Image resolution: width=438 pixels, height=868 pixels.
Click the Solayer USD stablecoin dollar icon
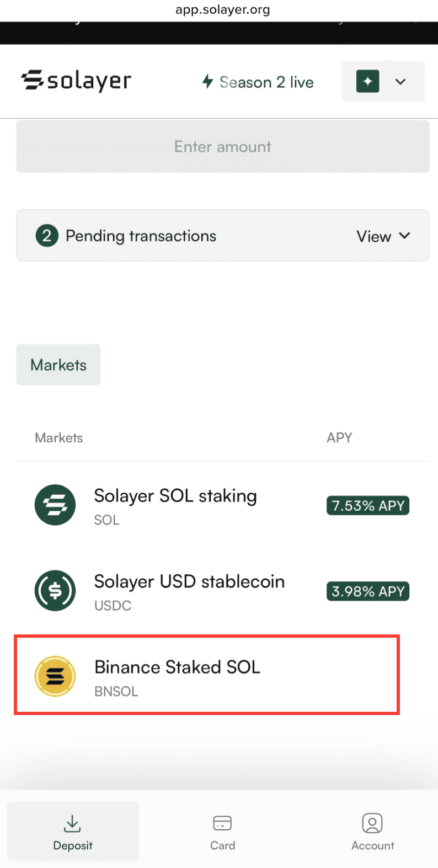pos(55,590)
